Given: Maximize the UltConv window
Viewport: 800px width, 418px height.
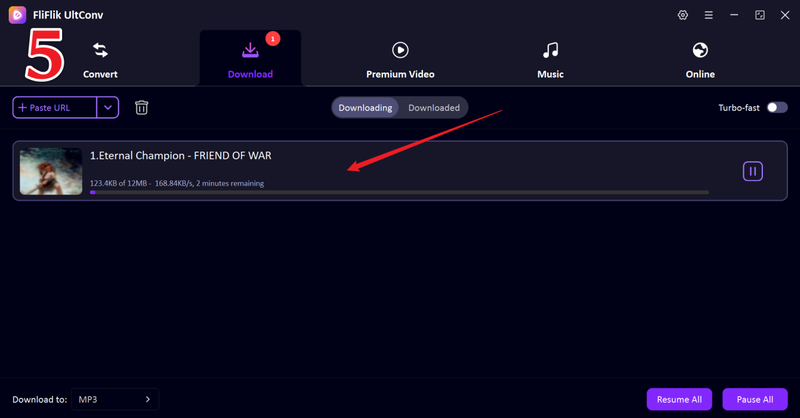Looking at the screenshot, I should pyautogui.click(x=760, y=15).
